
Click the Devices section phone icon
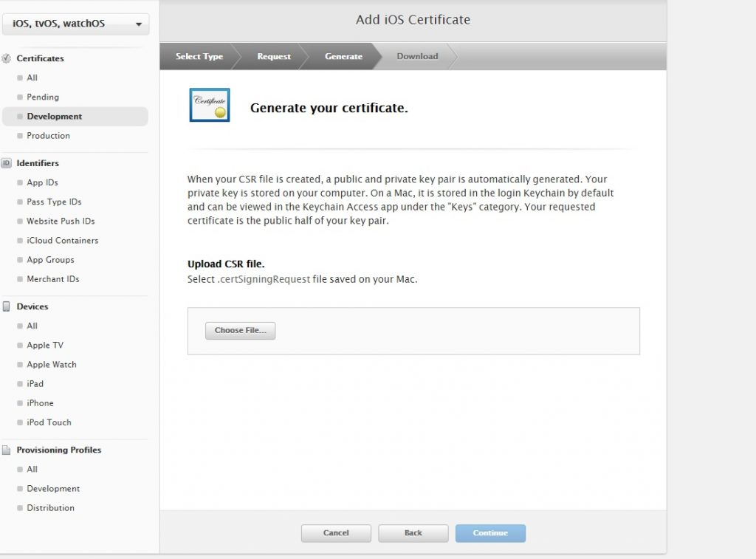[7, 306]
